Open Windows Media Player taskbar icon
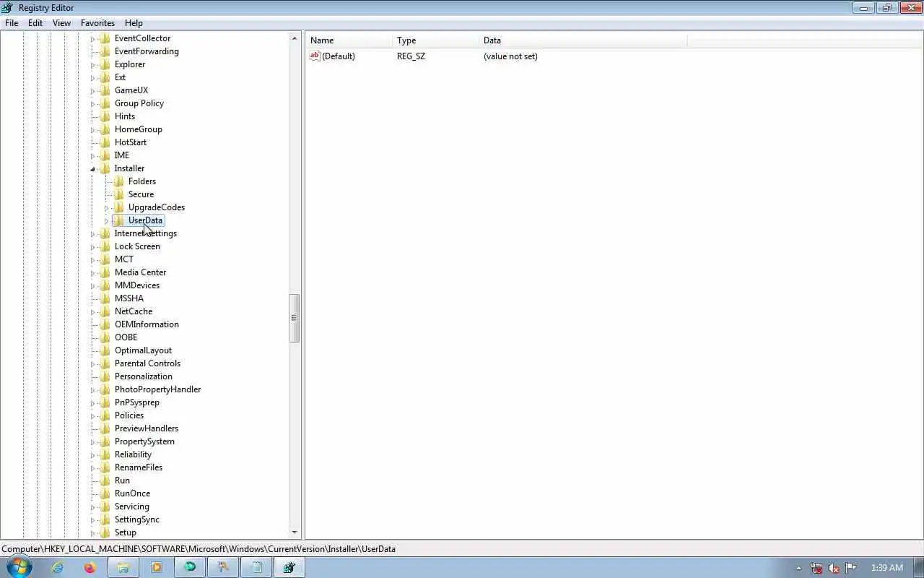 157,567
